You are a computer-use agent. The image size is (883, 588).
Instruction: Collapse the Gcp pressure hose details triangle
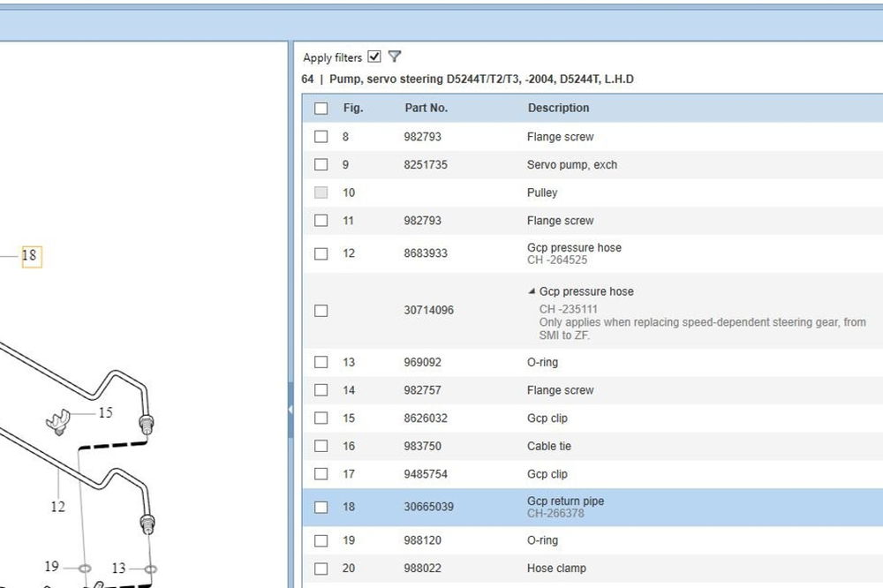point(532,291)
